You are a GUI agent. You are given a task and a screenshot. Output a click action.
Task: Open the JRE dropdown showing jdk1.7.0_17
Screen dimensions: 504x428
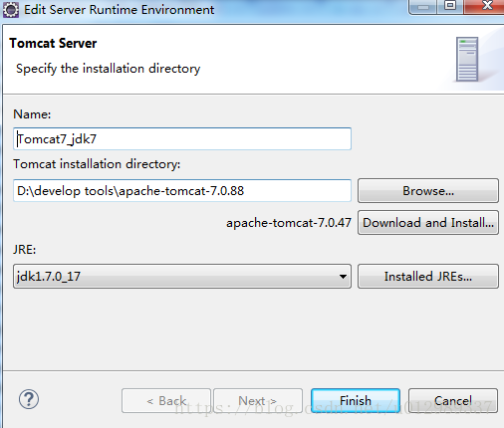182,277
